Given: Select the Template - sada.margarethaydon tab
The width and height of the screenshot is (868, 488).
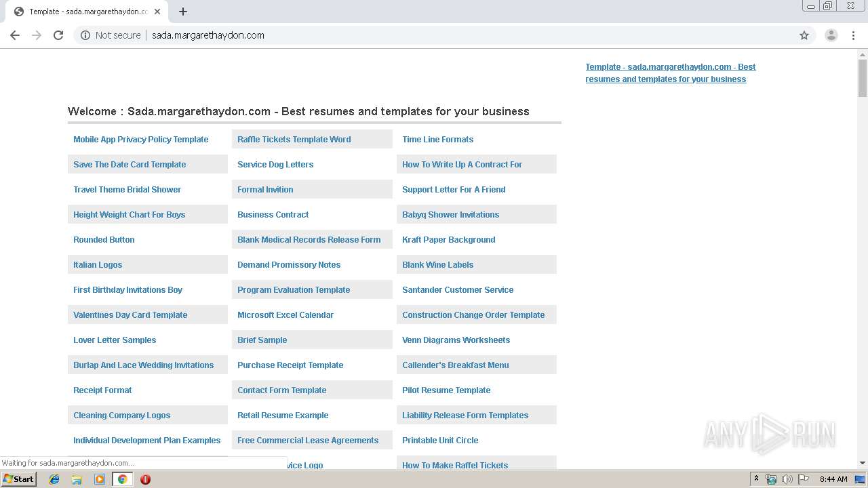Looking at the screenshot, I should coord(86,12).
